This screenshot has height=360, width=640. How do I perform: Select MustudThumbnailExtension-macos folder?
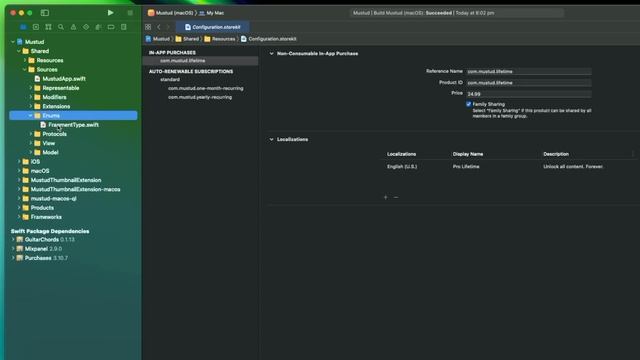click(x=76, y=189)
